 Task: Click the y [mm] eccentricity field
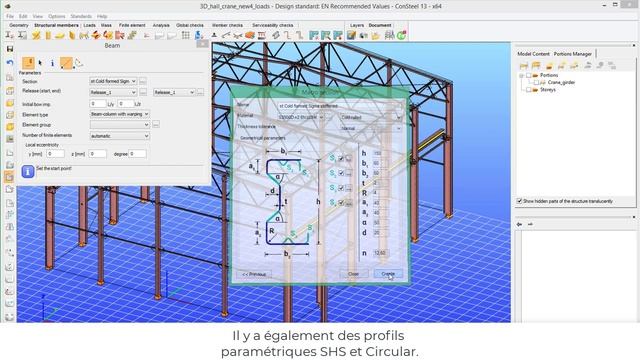click(x=56, y=154)
